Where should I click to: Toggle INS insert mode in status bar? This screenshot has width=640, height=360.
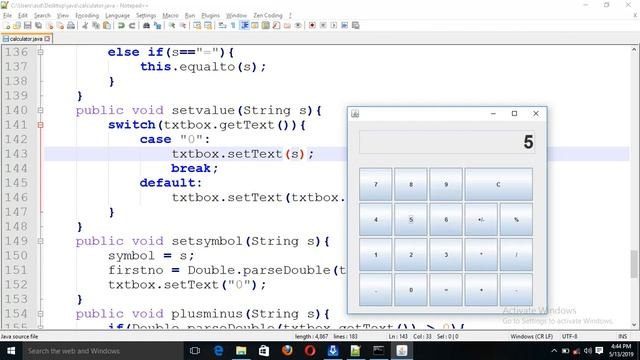click(x=622, y=336)
